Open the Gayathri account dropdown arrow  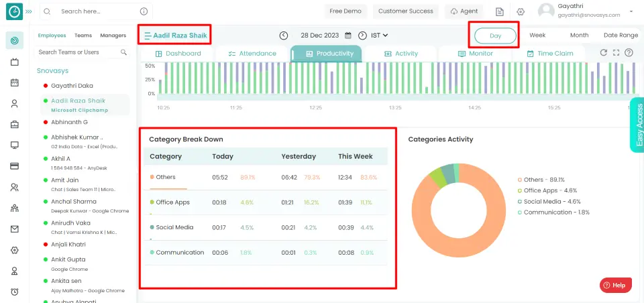pyautogui.click(x=631, y=11)
